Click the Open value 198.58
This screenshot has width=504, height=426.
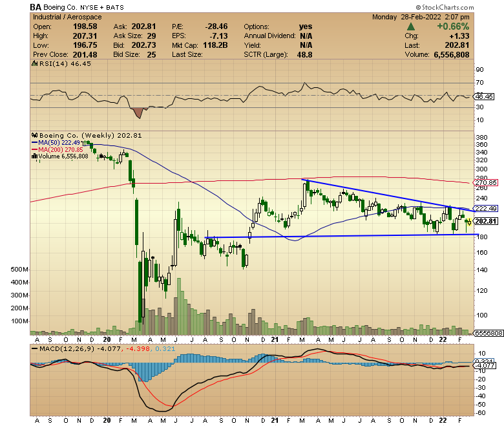click(x=85, y=27)
